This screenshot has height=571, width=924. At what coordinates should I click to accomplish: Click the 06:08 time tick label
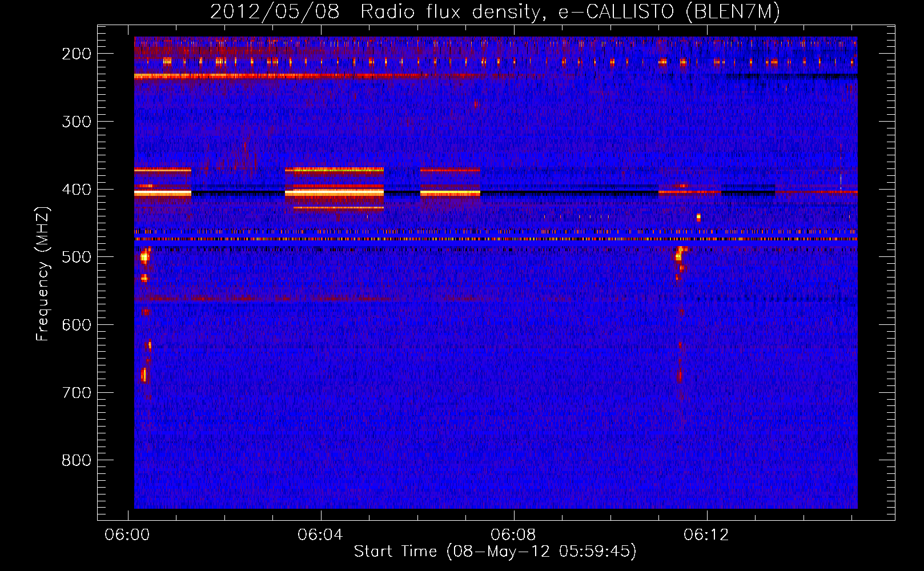coord(513,534)
